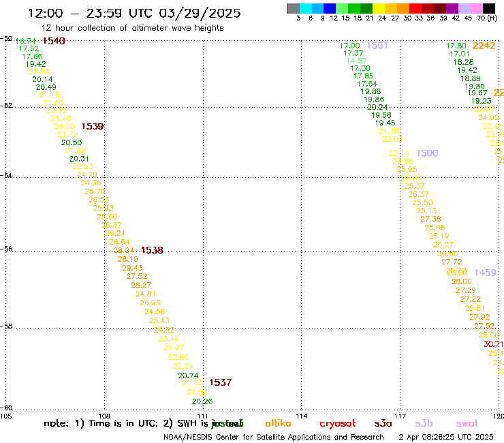Click the 1500 time label
This screenshot has height=443, width=504.
click(427, 153)
